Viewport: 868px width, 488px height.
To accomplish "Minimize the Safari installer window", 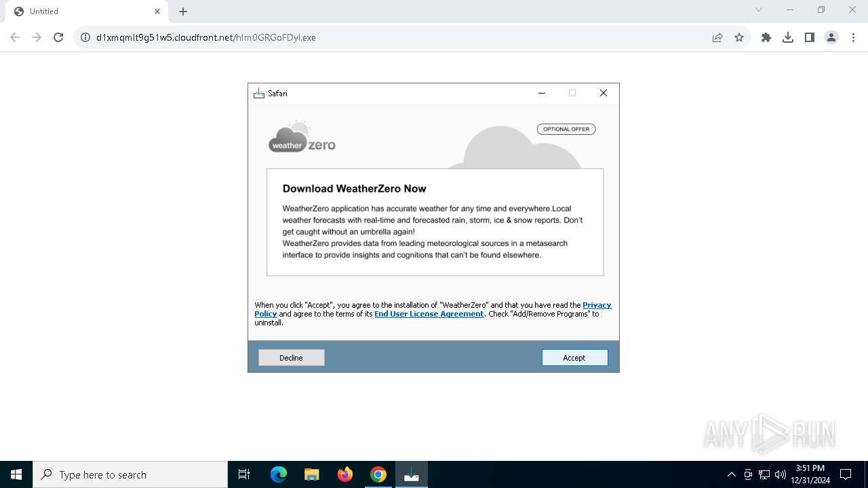I will coord(541,93).
